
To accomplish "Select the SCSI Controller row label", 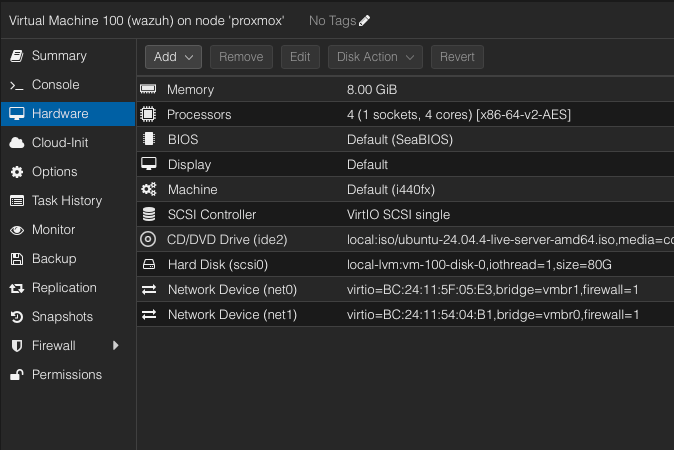I will (x=212, y=214).
